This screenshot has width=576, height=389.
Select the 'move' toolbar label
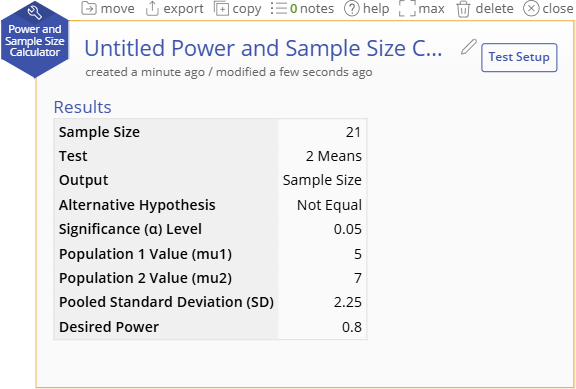118,8
